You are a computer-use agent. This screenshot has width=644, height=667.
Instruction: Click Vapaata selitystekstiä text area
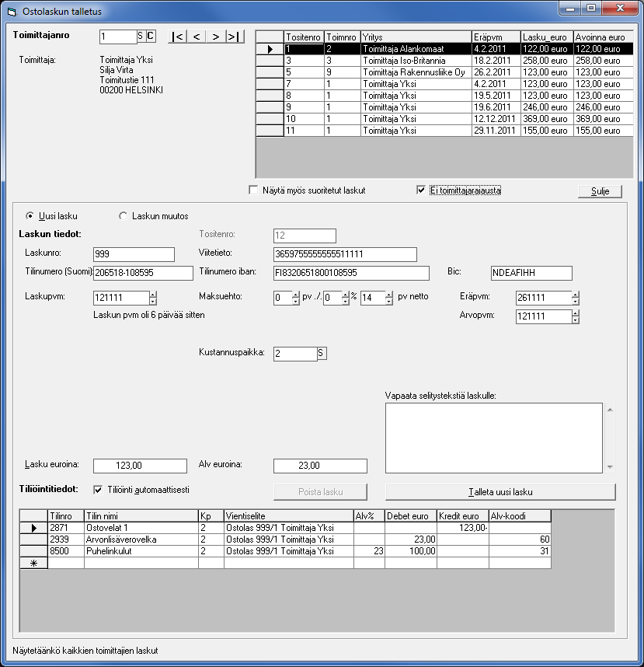click(494, 438)
